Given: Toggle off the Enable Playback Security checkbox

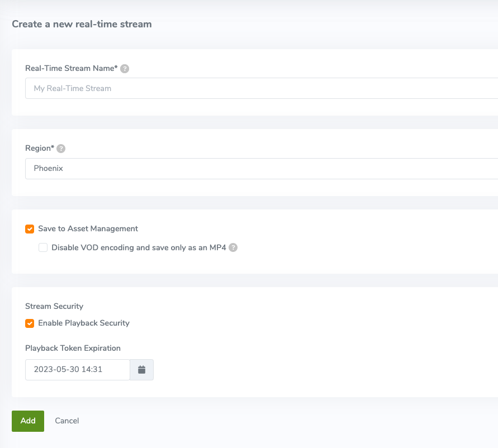Looking at the screenshot, I should 30,323.
